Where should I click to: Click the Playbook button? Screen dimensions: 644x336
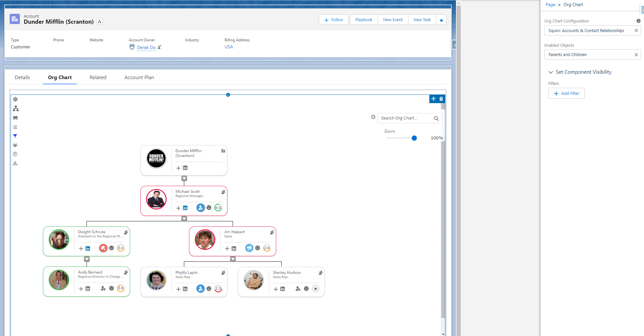(364, 20)
